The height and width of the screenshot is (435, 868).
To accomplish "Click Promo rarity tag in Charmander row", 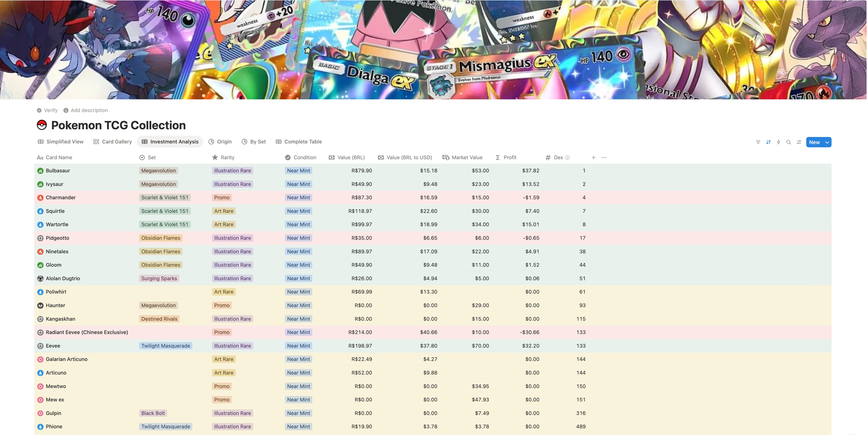I will pos(222,198).
